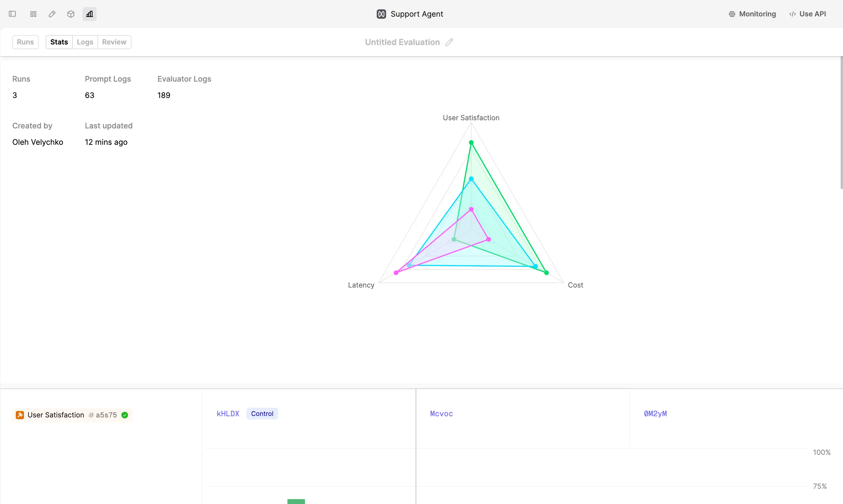Toggle the 0M2yM run series

pos(655,414)
